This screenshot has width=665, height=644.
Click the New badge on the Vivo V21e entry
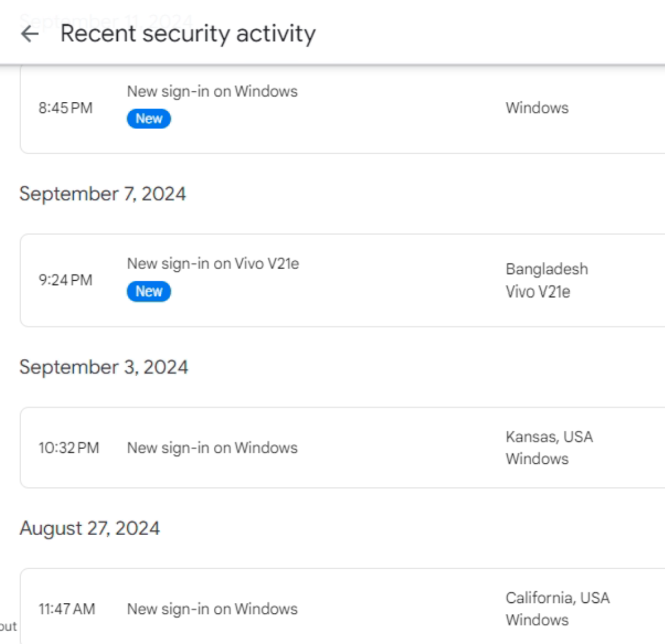[x=148, y=291]
